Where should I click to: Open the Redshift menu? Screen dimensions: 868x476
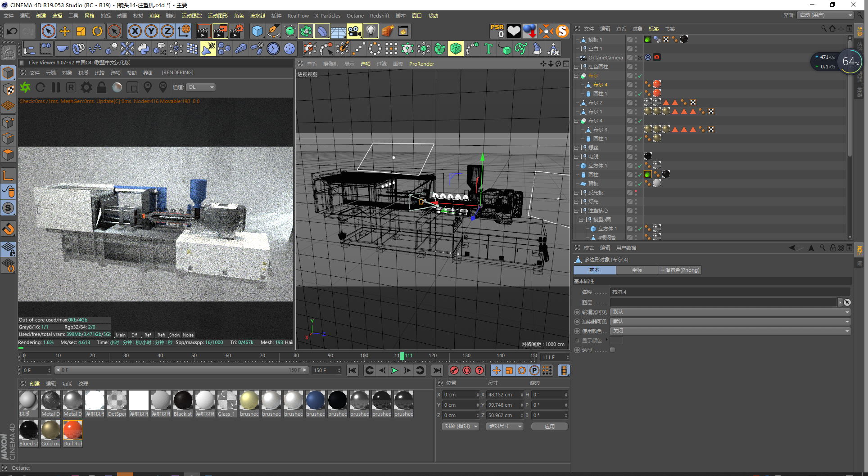coord(380,16)
